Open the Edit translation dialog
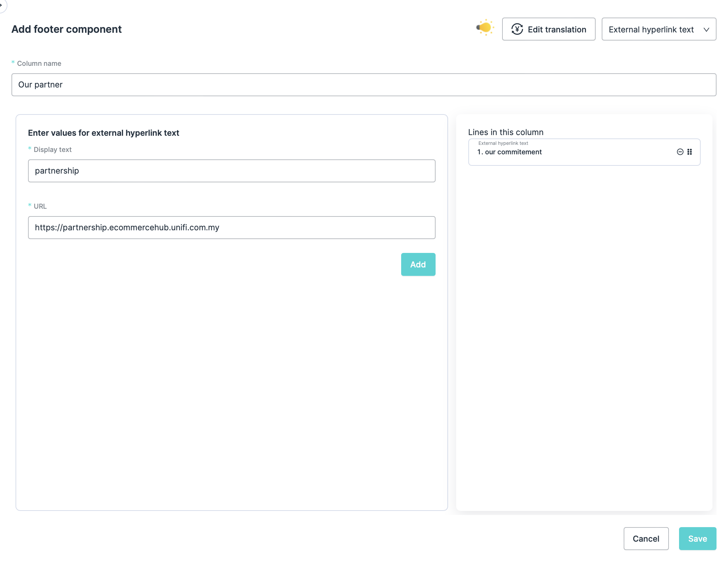 point(548,29)
